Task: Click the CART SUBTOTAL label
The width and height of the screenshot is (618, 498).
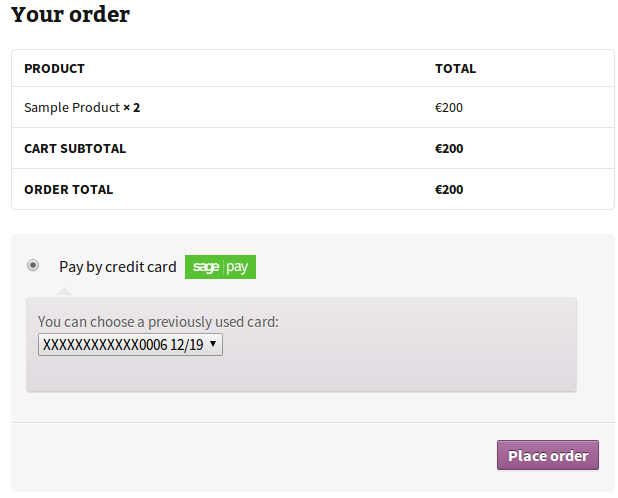Action: point(75,148)
